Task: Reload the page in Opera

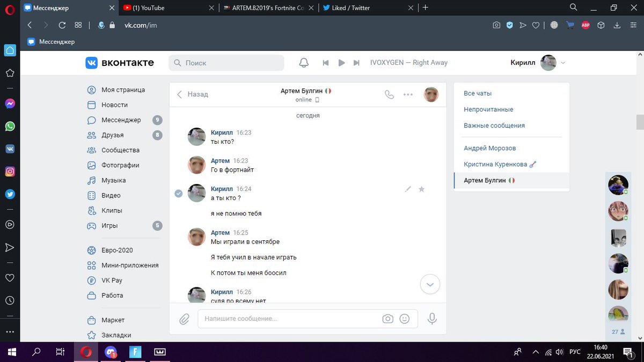Action: (x=62, y=25)
